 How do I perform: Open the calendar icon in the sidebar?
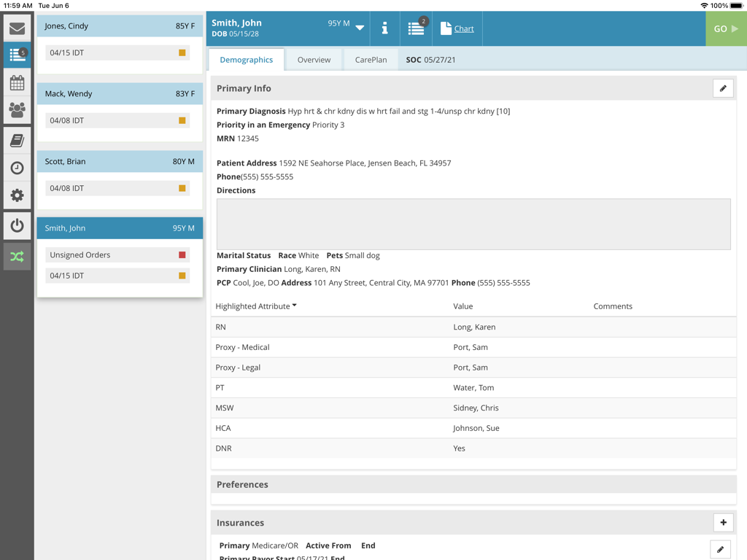pyautogui.click(x=17, y=82)
